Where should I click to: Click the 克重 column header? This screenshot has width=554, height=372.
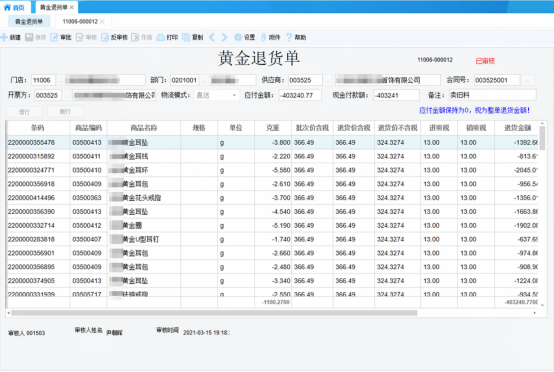[x=273, y=128]
